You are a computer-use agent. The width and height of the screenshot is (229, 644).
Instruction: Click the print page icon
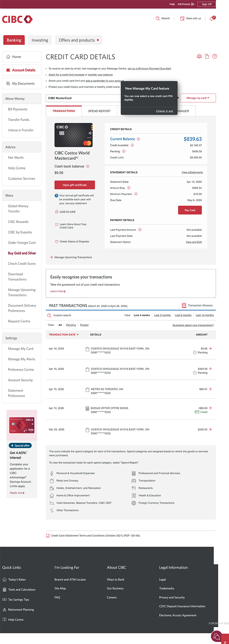pos(199,56)
